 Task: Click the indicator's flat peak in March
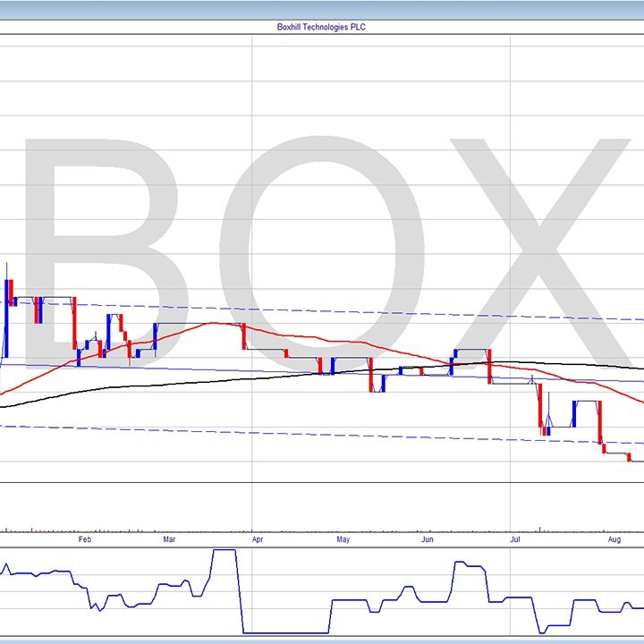coord(224,551)
